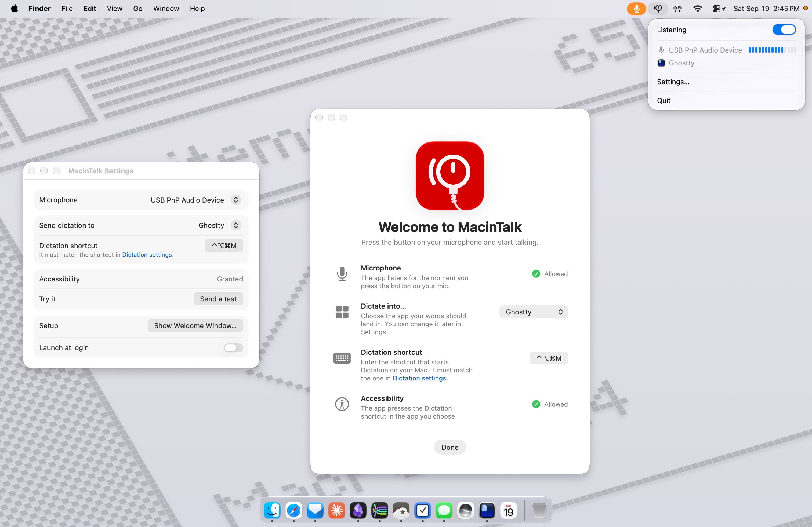Click the Dictation shortcut field in the Welcome window
This screenshot has width=812, height=527.
(x=549, y=358)
